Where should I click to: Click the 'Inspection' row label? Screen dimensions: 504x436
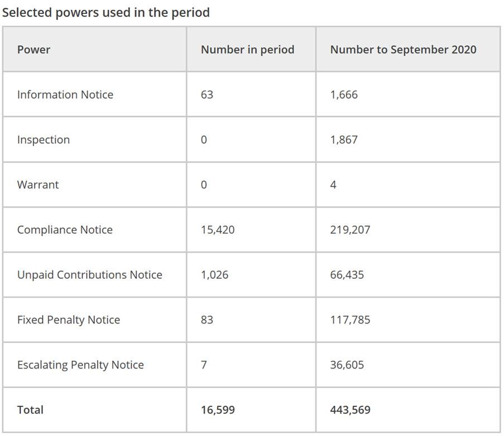(44, 139)
